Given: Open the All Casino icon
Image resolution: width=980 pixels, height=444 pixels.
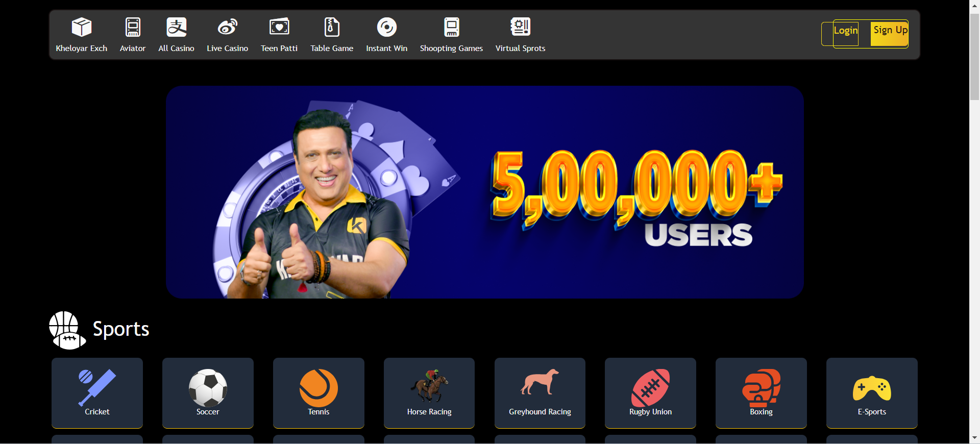Looking at the screenshot, I should point(176,27).
